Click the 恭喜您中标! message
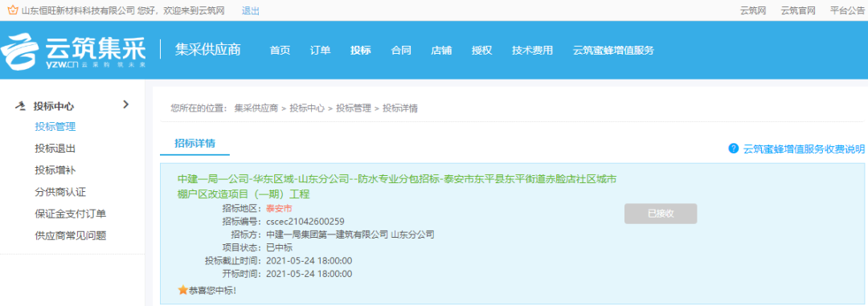Screen dimensions: 868x306 (x=212, y=290)
